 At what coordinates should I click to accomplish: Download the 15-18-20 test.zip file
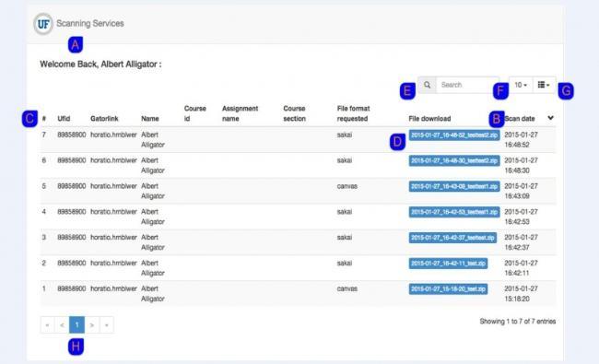[x=448, y=288]
